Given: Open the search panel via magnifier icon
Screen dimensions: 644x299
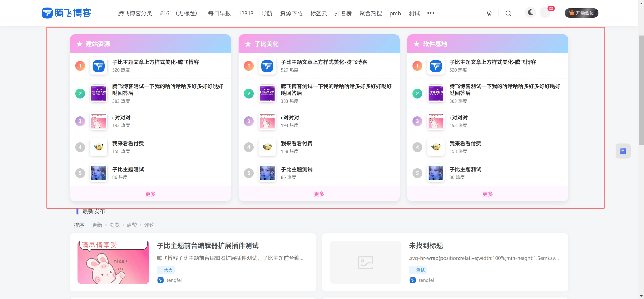Looking at the screenshot, I should (508, 13).
